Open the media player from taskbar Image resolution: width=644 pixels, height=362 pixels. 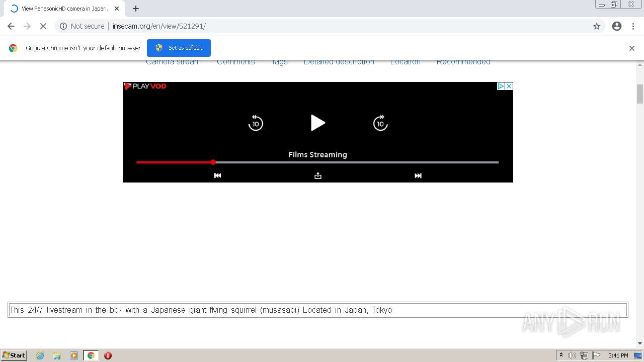point(74,355)
